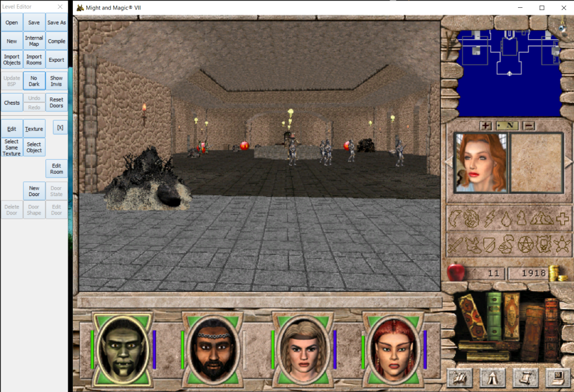Click the gold amount 1918
574x392 pixels.
coord(534,273)
